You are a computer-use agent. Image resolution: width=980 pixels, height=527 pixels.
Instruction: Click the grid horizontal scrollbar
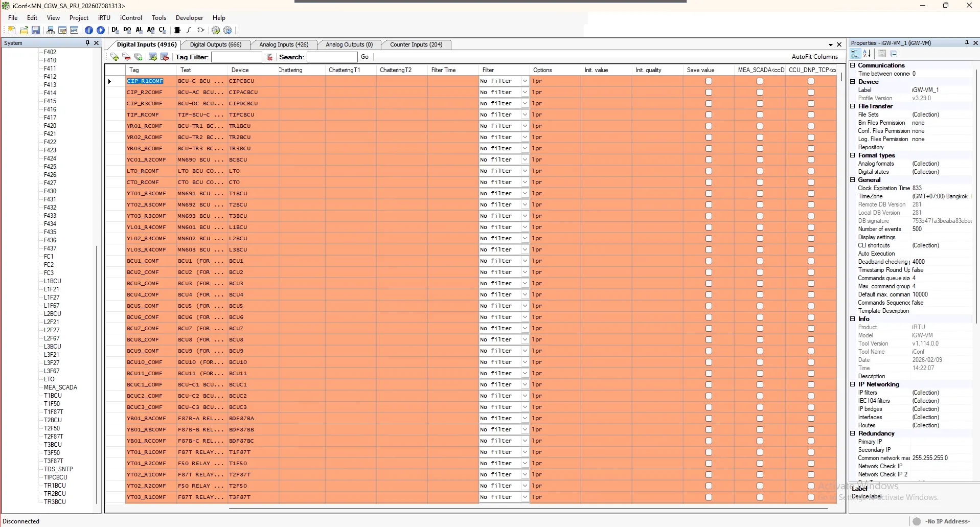(528, 509)
